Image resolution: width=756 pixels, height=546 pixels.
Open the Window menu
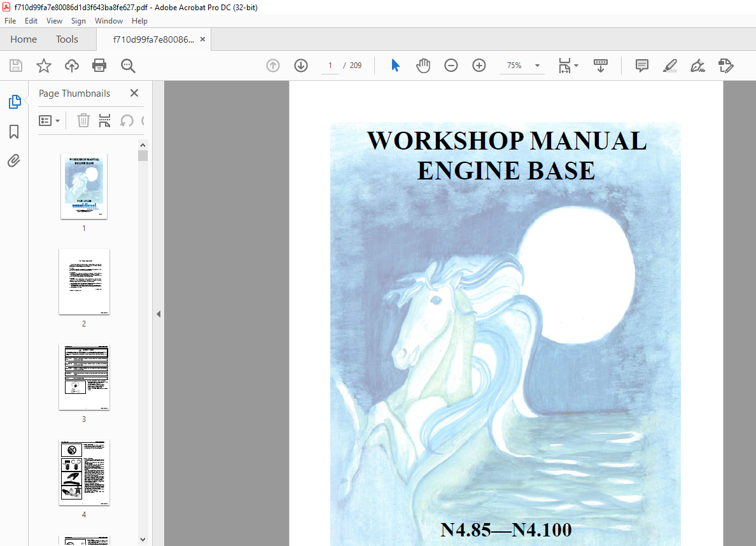tap(108, 21)
